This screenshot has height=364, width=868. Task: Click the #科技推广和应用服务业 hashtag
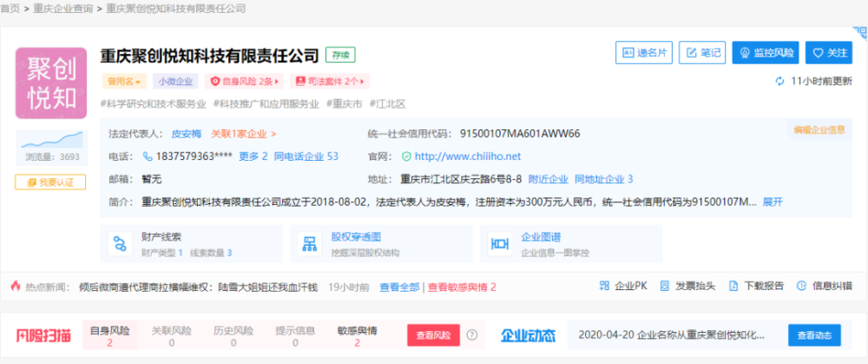[266, 103]
